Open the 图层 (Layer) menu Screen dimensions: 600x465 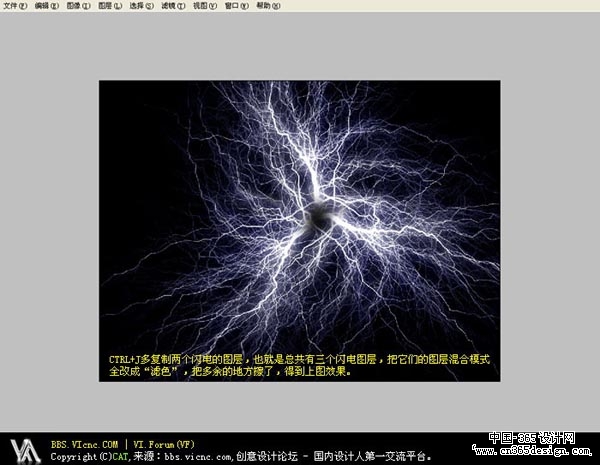point(110,6)
